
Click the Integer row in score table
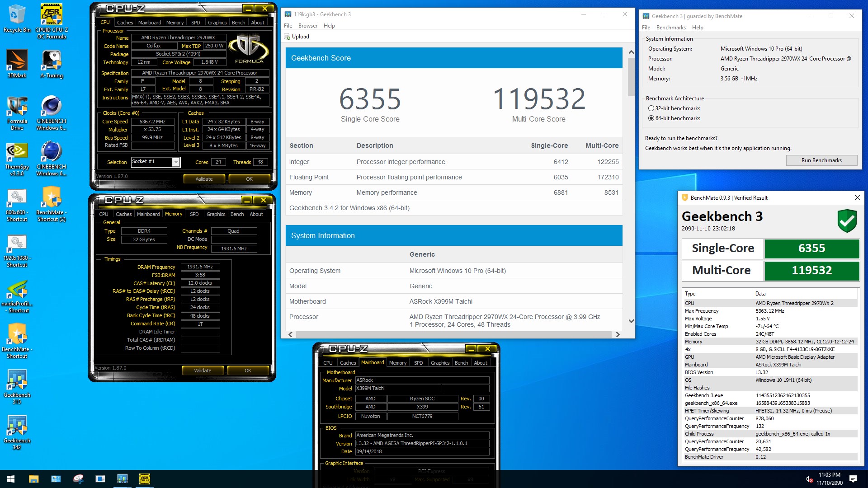click(454, 162)
